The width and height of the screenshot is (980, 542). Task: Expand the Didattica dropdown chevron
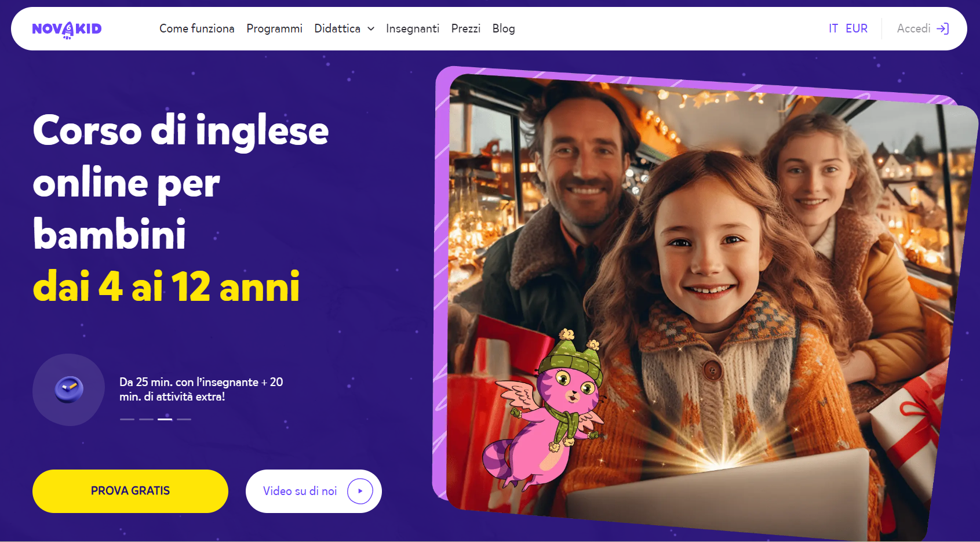(371, 29)
